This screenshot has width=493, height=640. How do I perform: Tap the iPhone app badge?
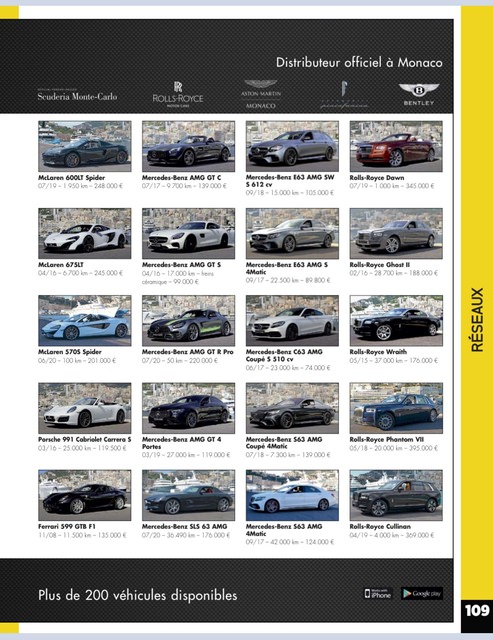tap(378, 593)
